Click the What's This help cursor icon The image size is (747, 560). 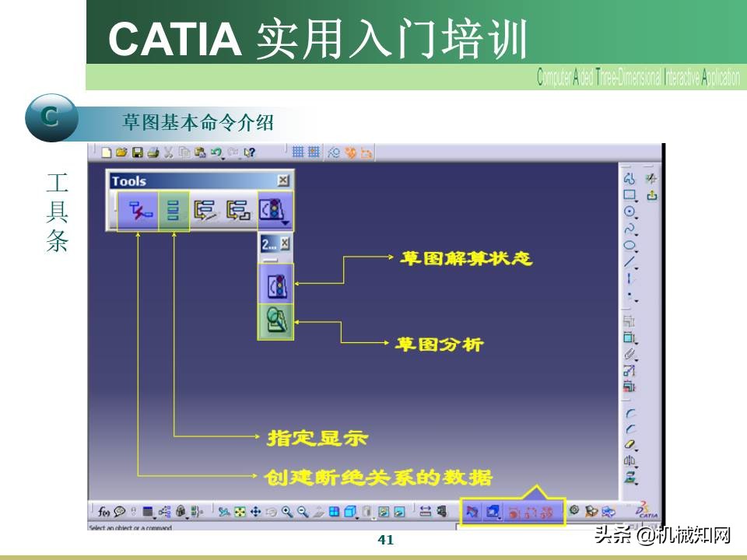(249, 152)
